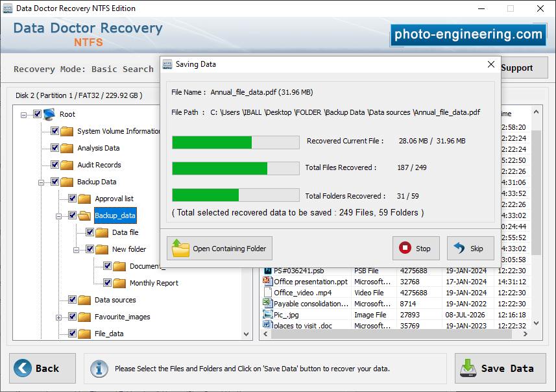Click the blank file icon for Office_video .mp4
Viewport: 556px width, 392px height.
[268, 292]
